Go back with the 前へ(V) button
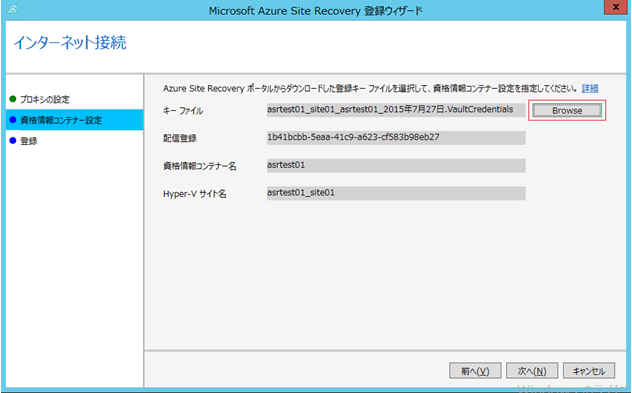The height and width of the screenshot is (393, 632). pyautogui.click(x=475, y=371)
